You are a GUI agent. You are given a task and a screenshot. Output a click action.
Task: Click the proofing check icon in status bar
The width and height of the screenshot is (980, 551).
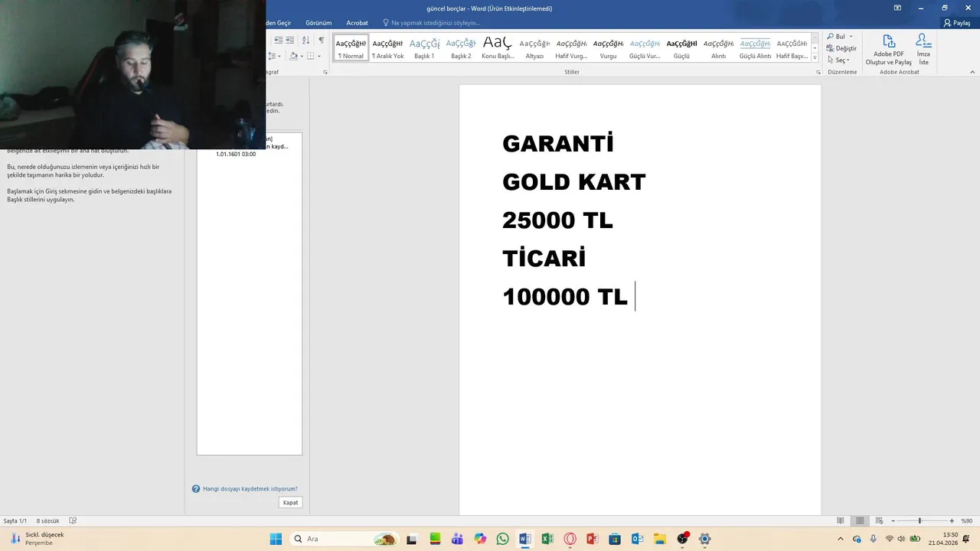click(73, 521)
